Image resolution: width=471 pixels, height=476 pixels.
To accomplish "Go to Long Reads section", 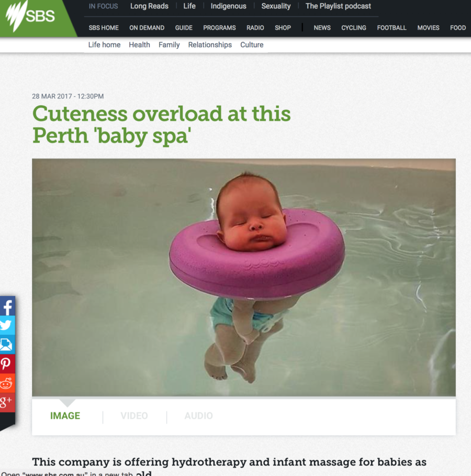I will click(149, 6).
